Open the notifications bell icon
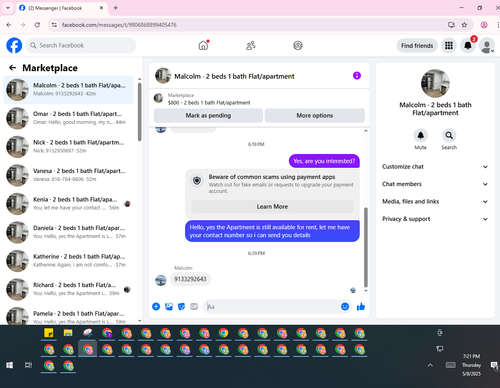 (x=468, y=45)
